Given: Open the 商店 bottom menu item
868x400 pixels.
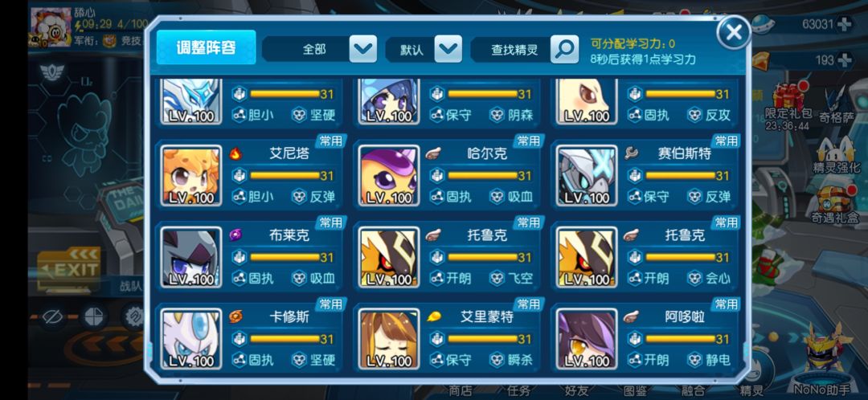Looking at the screenshot, I should click(460, 390).
